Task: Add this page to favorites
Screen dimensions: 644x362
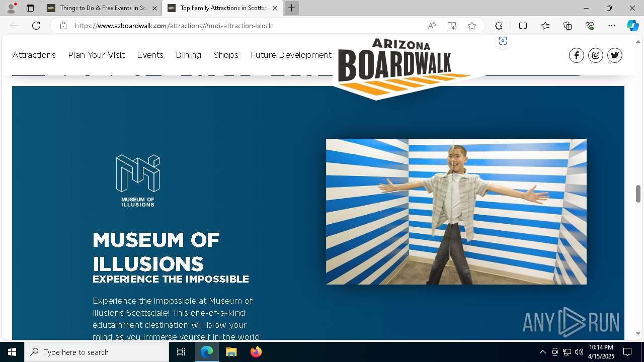Action: click(472, 26)
